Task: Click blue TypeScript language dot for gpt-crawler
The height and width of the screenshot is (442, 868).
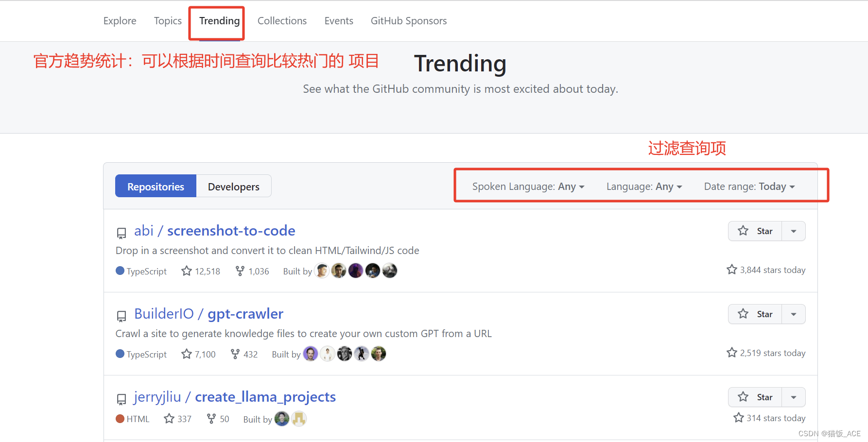Action: tap(120, 354)
